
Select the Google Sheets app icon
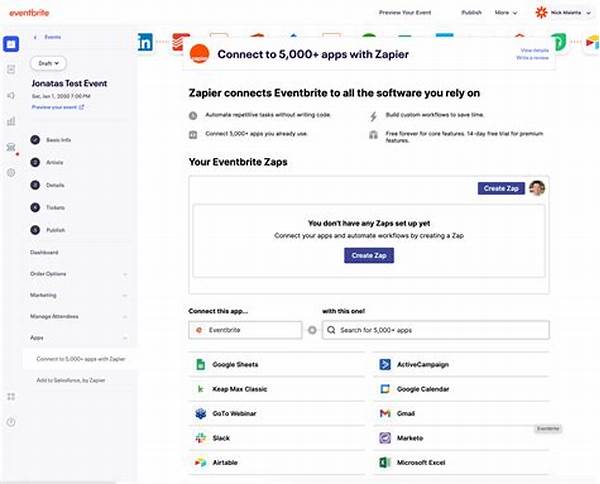[201, 364]
